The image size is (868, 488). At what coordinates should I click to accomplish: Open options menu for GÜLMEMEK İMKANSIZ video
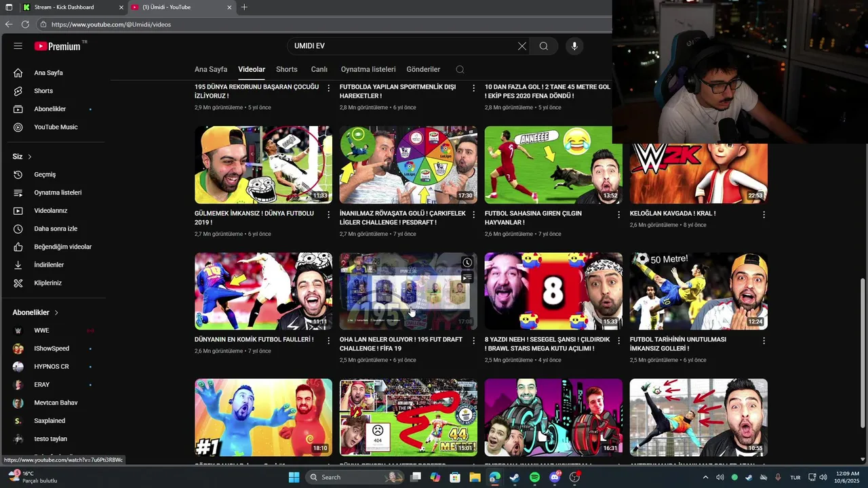pos(329,214)
